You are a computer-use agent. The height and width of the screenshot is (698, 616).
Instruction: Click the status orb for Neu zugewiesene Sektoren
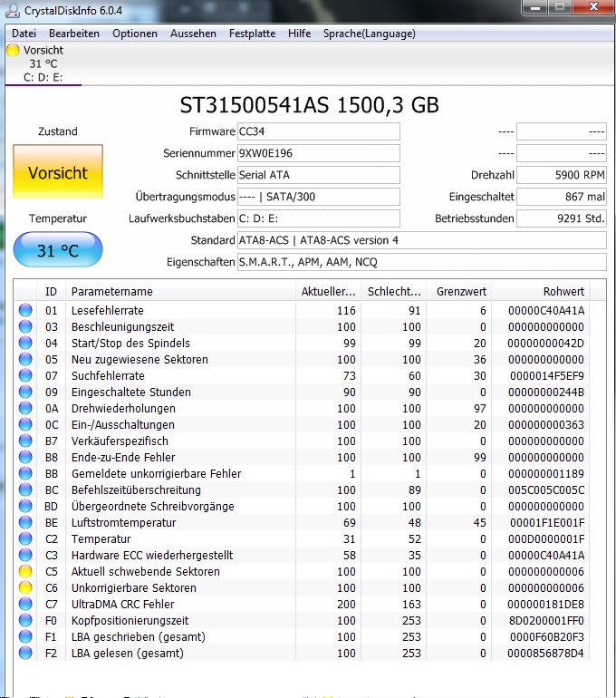pyautogui.click(x=25, y=359)
